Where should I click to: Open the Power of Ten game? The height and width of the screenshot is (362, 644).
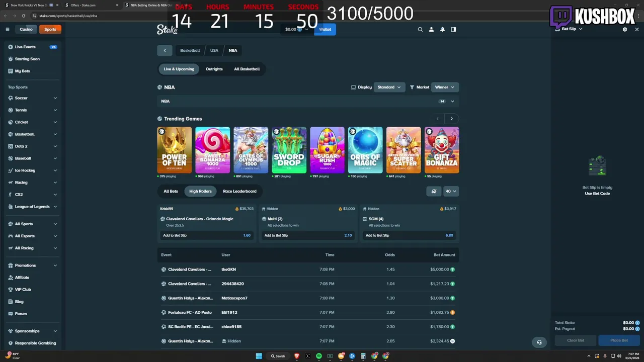pyautogui.click(x=175, y=150)
